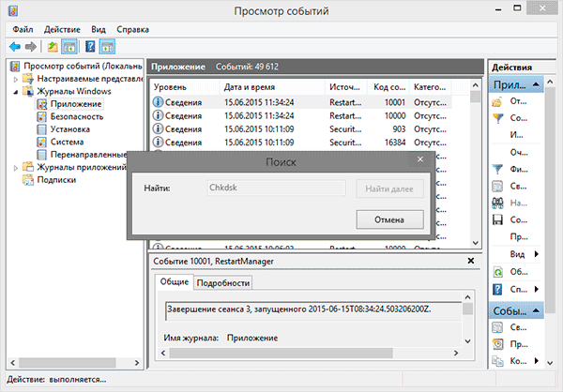Expand the Журналы приложений node
Image resolution: width=563 pixels, height=392 pixels.
coord(16,168)
